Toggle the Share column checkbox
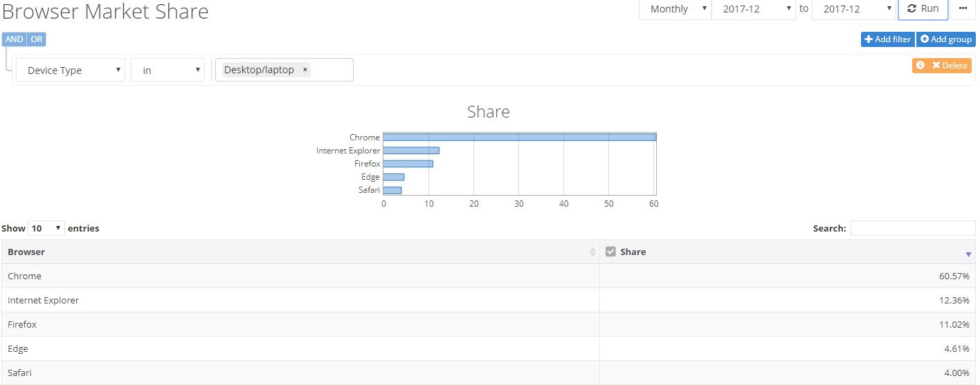The image size is (980, 385). point(610,252)
